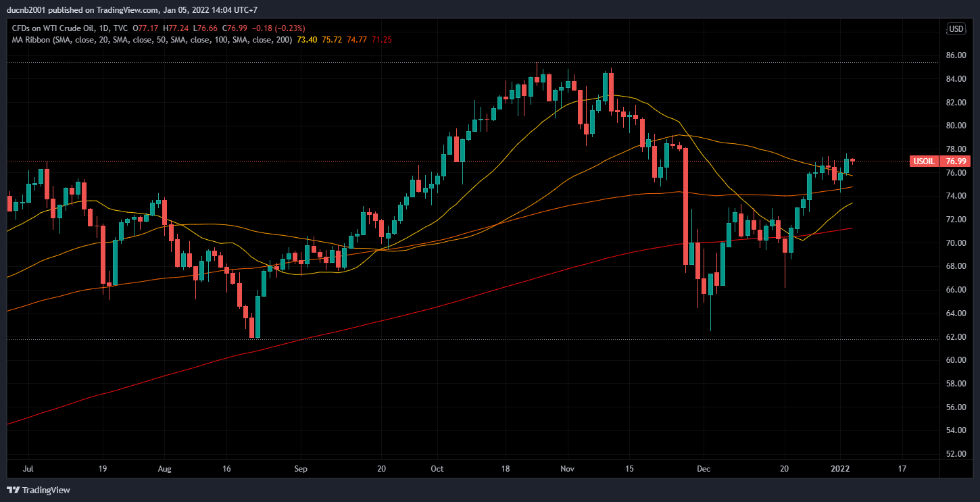Viewport: 980px width, 502px height.
Task: Click the 70.00 price axis label
Action: (x=955, y=243)
